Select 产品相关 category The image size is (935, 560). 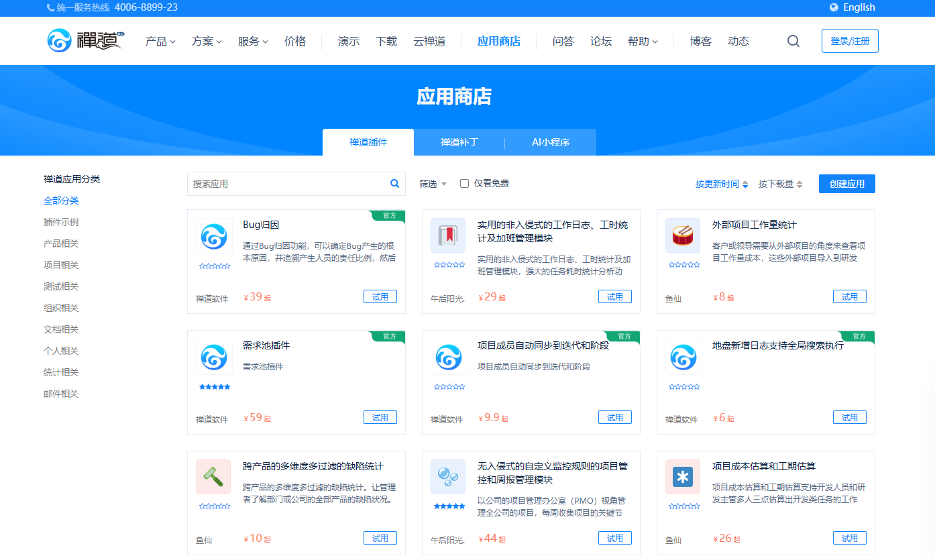(61, 243)
